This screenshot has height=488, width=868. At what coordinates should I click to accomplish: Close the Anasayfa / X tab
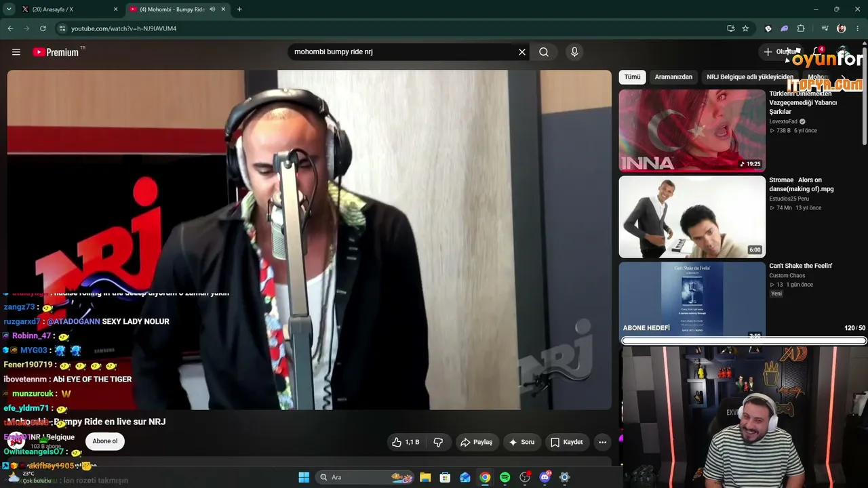(115, 9)
